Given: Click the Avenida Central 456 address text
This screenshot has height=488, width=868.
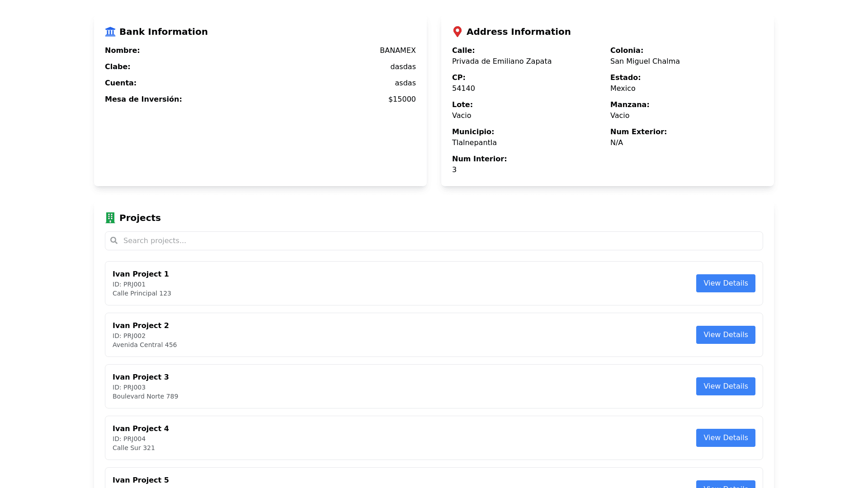Looking at the screenshot, I should coord(145,345).
